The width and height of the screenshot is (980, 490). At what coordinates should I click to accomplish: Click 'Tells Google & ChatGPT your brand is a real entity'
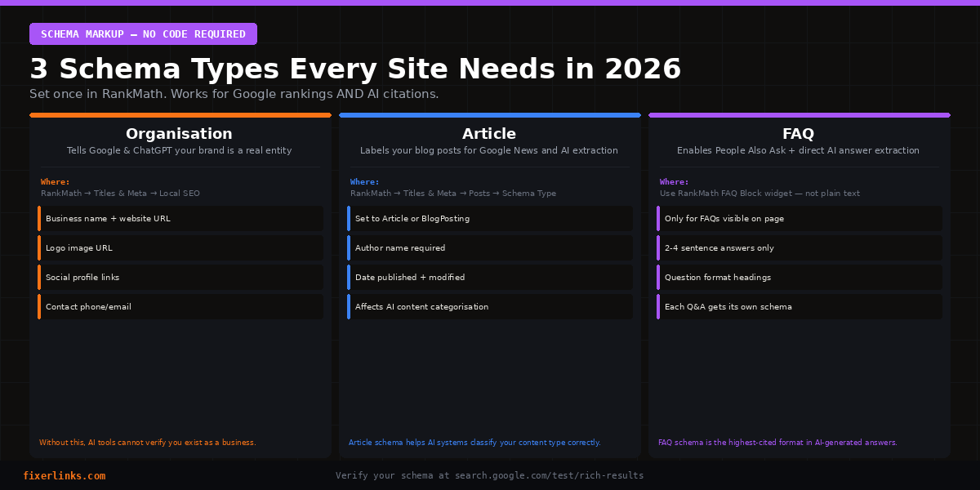pos(179,151)
